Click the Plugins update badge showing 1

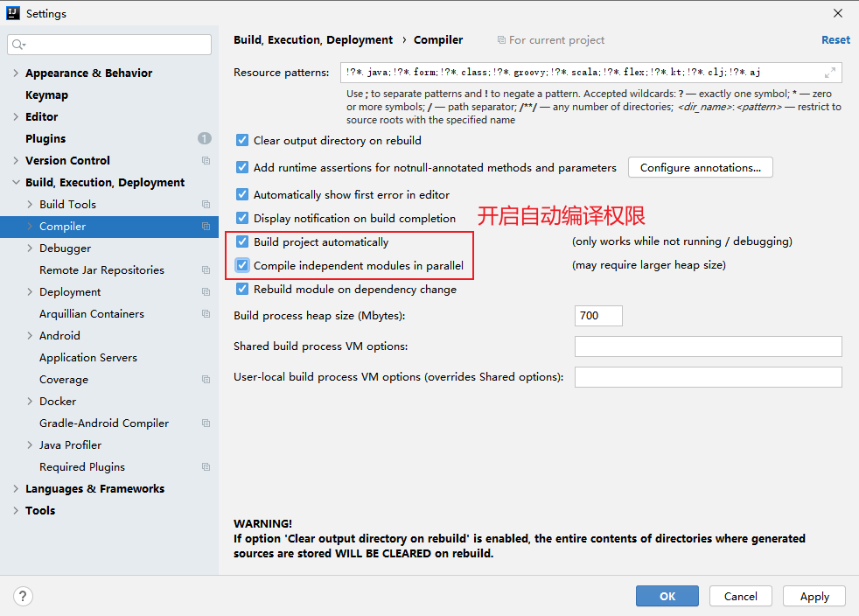tap(205, 138)
